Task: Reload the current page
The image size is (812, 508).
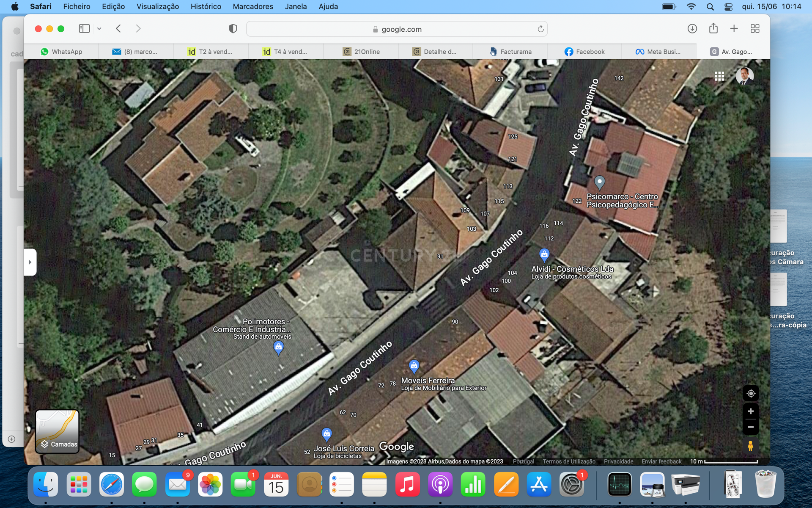Action: click(x=540, y=29)
